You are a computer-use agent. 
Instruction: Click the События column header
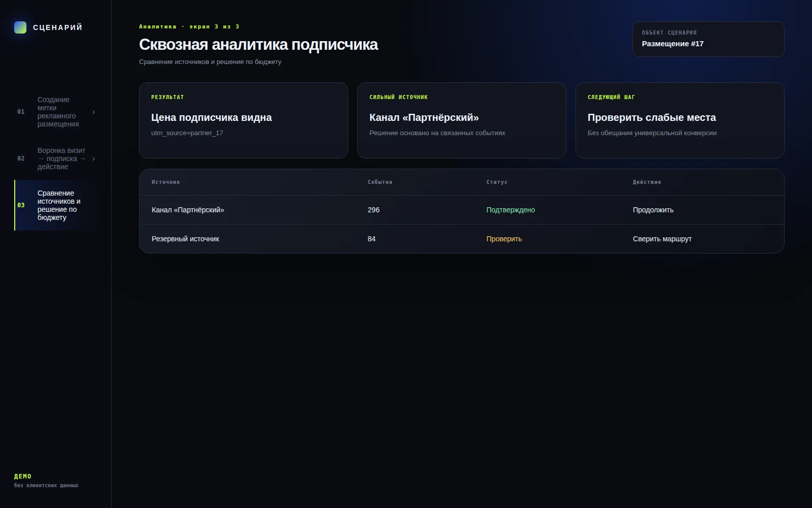tap(380, 182)
